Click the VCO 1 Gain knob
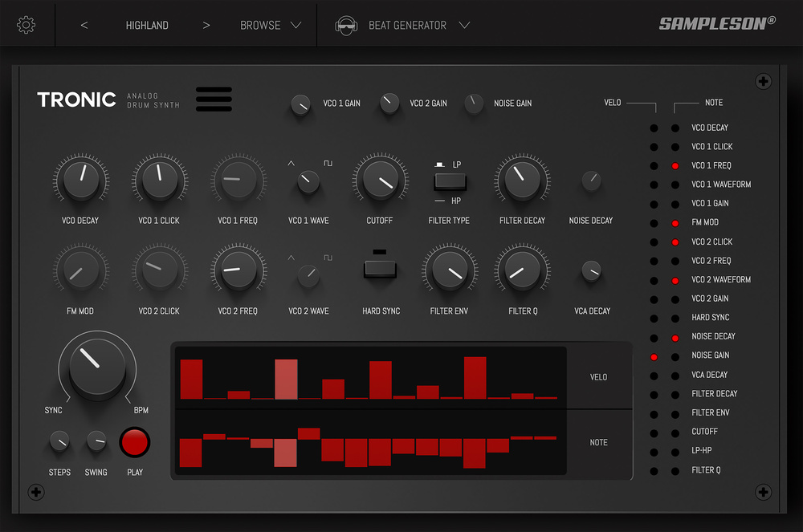Screen dimensions: 803x532 [300, 105]
